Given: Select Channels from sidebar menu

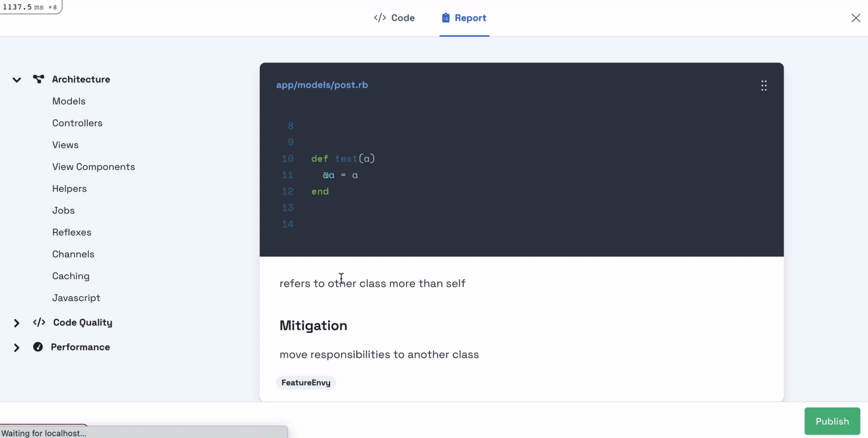Looking at the screenshot, I should click(73, 254).
